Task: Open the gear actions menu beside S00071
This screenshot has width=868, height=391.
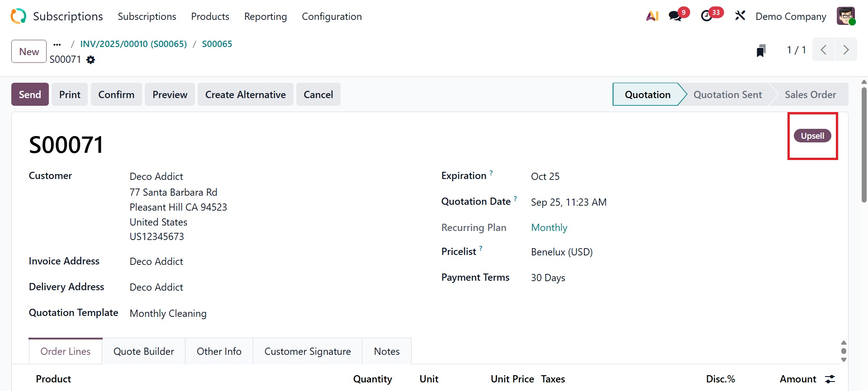Action: pyautogui.click(x=91, y=60)
